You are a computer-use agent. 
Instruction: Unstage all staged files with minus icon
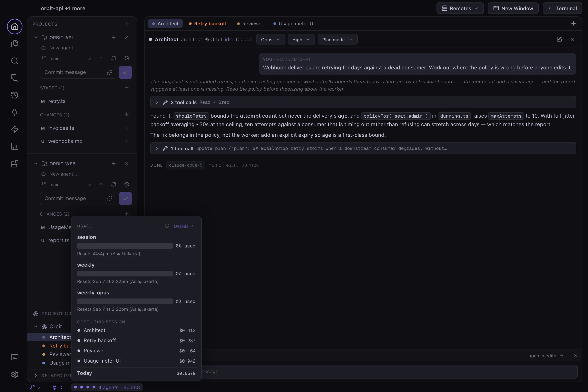(x=127, y=88)
